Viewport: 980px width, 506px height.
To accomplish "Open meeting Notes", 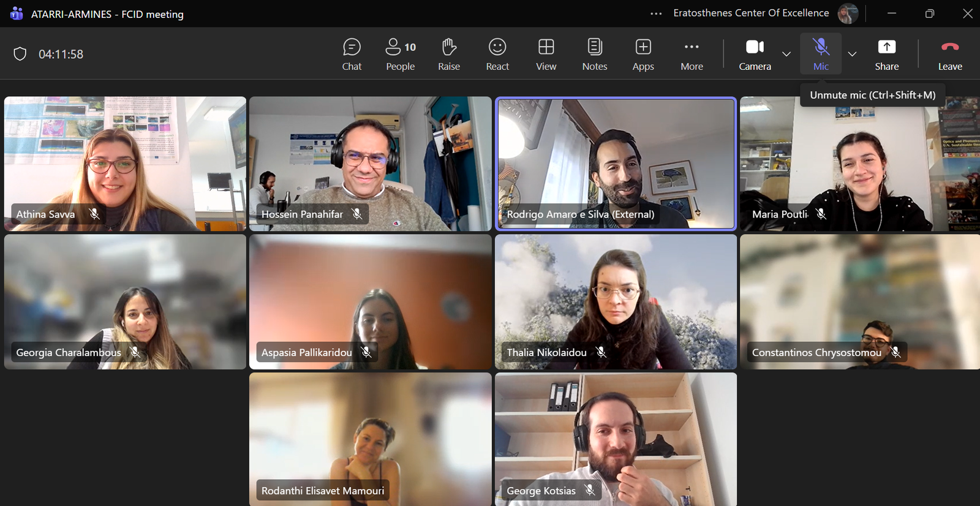I will point(595,54).
